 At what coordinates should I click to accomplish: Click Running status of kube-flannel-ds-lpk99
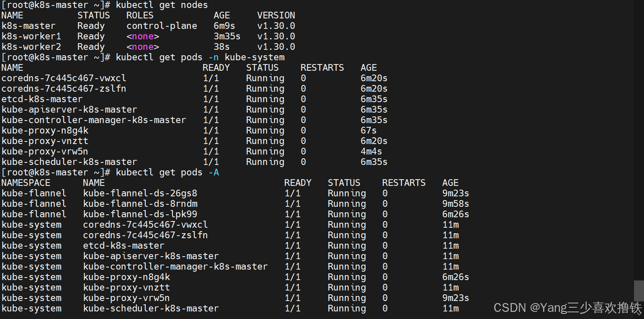pos(347,214)
